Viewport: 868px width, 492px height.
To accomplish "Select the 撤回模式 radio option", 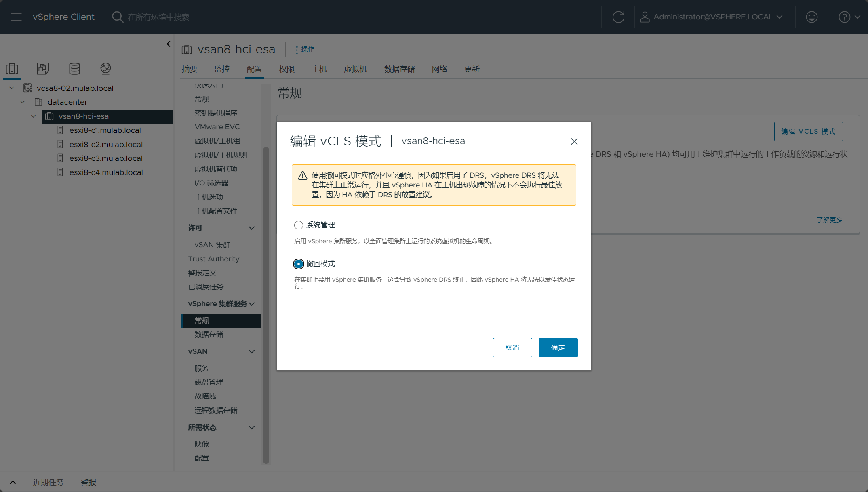I will coord(298,264).
